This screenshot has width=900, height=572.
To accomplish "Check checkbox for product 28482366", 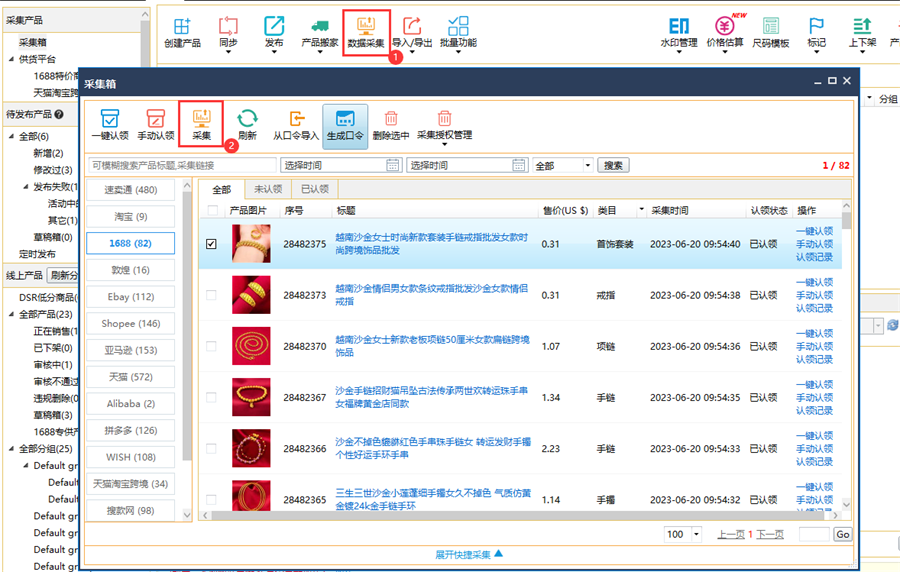I will click(x=211, y=448).
